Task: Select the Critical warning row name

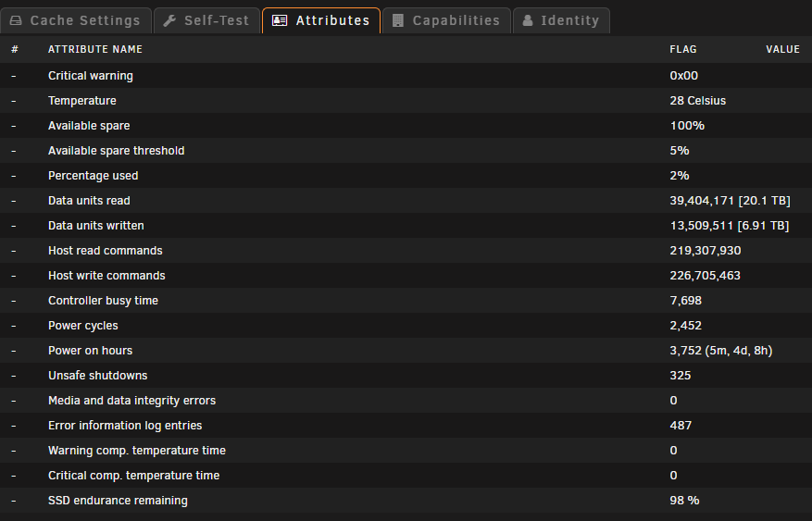Action: click(91, 76)
